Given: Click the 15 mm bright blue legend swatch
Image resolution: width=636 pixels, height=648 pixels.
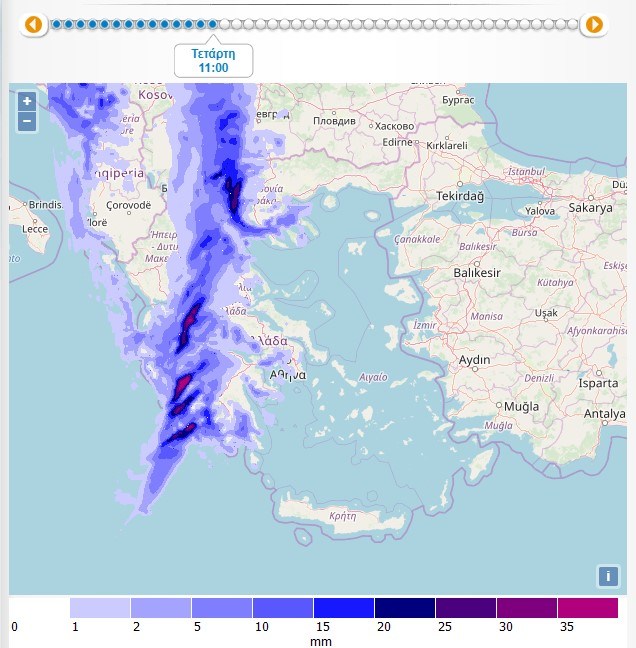Looking at the screenshot, I should tap(344, 608).
